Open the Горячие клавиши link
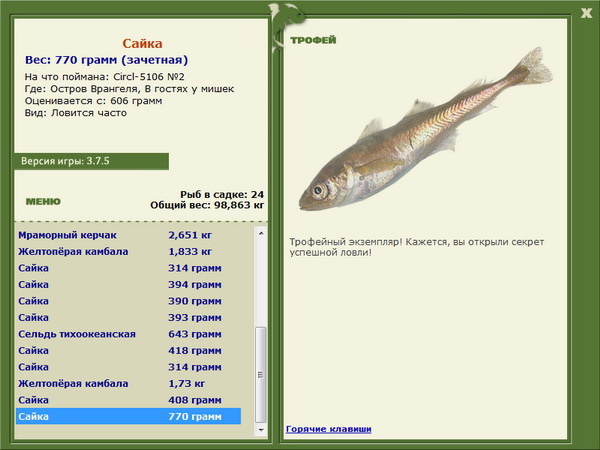Screen dimensions: 600x450 coord(328,429)
